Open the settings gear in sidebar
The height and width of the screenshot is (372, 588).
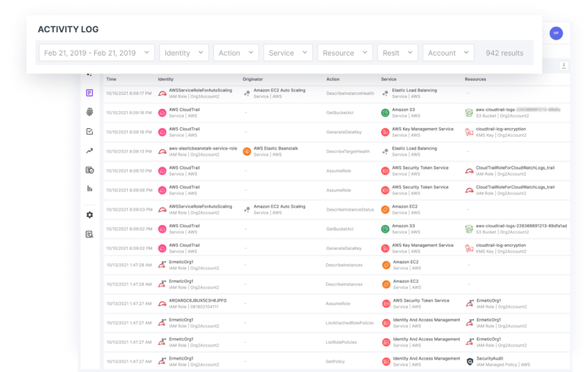pos(89,214)
